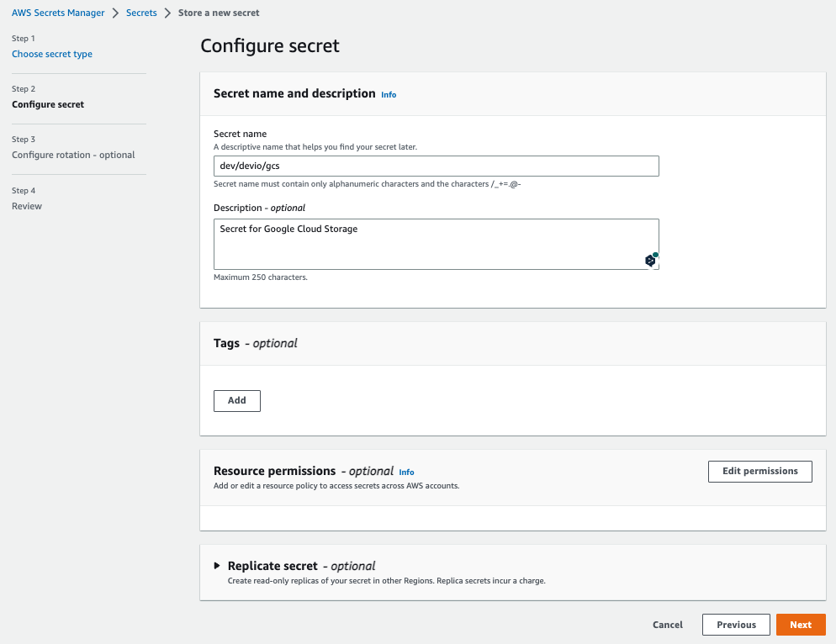Click the extension icon in Description field
Screen dimensions: 836x644
click(x=650, y=260)
